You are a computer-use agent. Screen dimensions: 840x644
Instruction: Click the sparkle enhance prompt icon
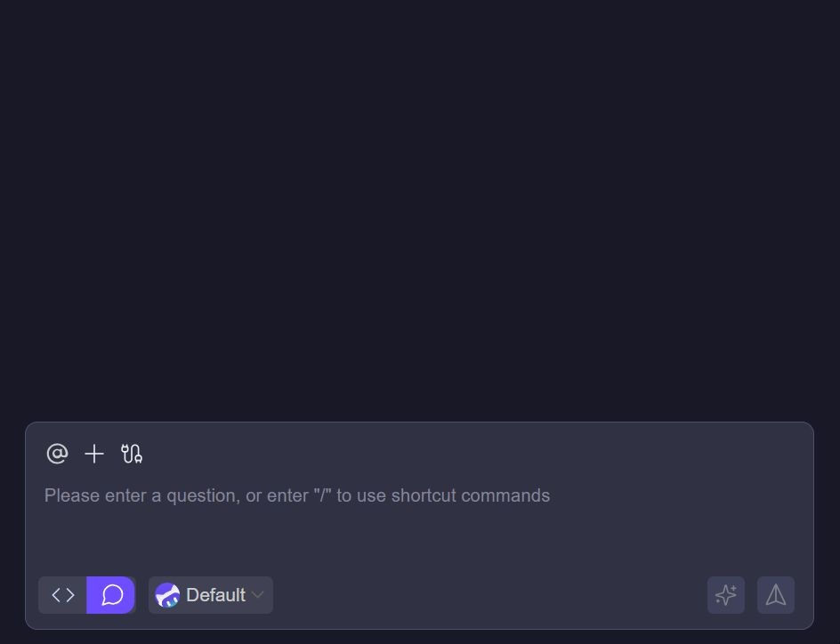point(726,595)
